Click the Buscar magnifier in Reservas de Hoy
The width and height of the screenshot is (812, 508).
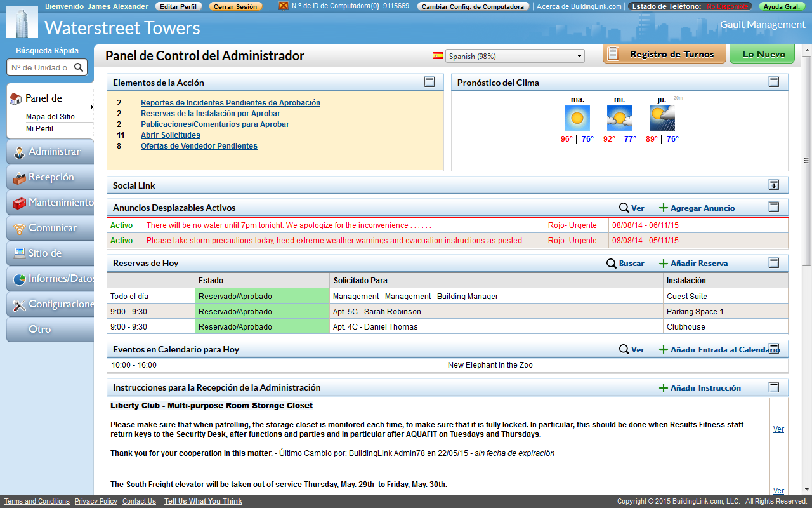coord(610,262)
